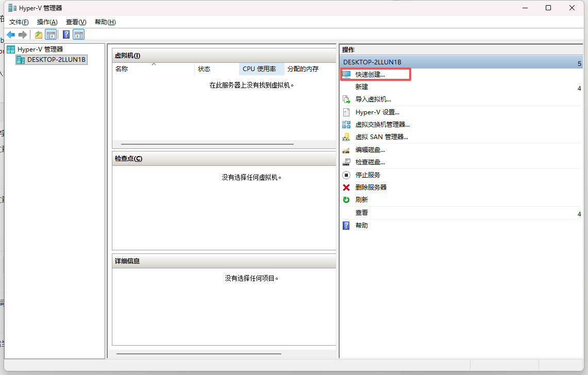Click the green 刷新 refresh icon
588x375 pixels.
tap(346, 200)
